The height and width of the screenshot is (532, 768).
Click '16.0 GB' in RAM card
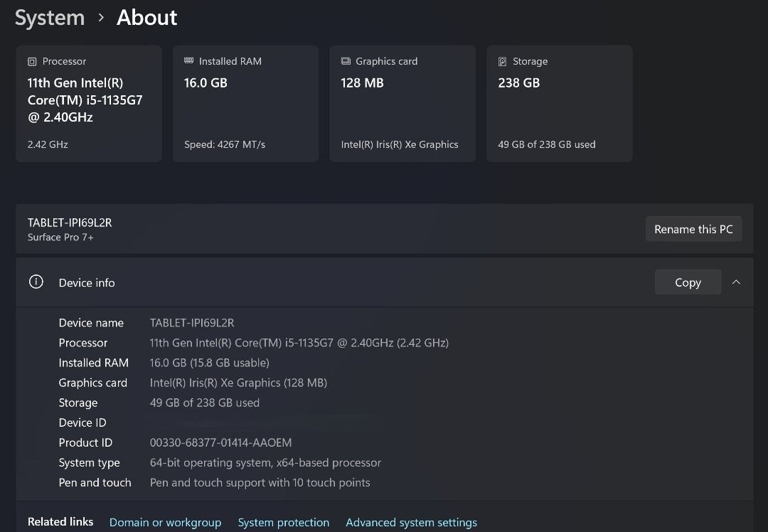click(206, 83)
